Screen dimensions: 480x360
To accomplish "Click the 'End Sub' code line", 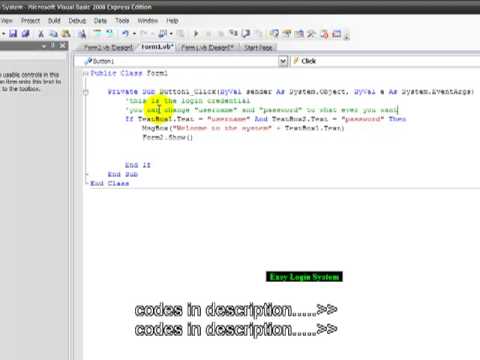I will tap(123, 174).
